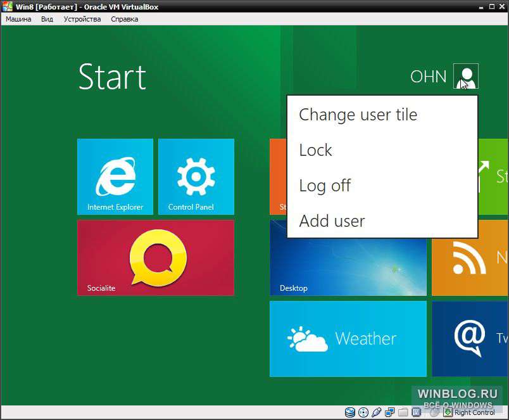Click the user avatar picture
The width and height of the screenshot is (509, 420).
click(466, 76)
